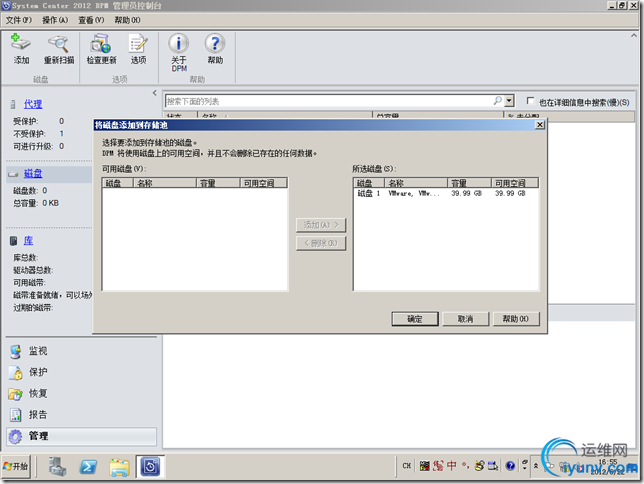
Task: Open the Action (操作) menu
Action: click(x=55, y=20)
